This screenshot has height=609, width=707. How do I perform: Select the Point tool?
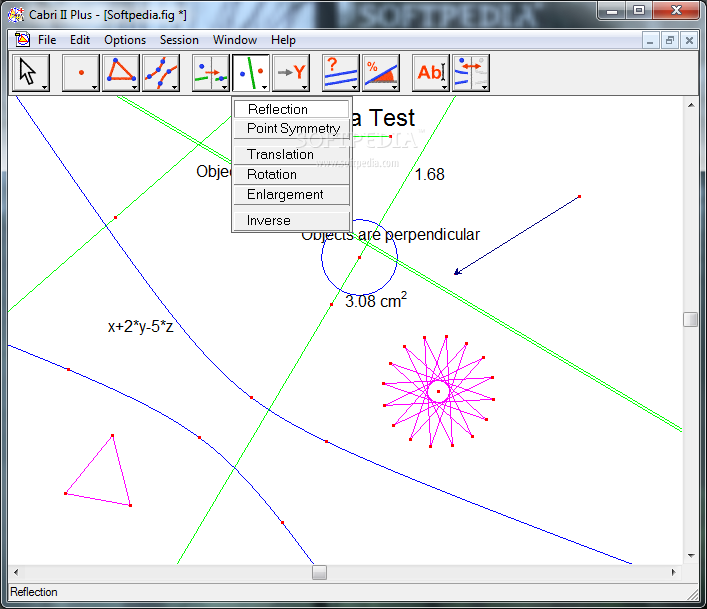(x=80, y=72)
